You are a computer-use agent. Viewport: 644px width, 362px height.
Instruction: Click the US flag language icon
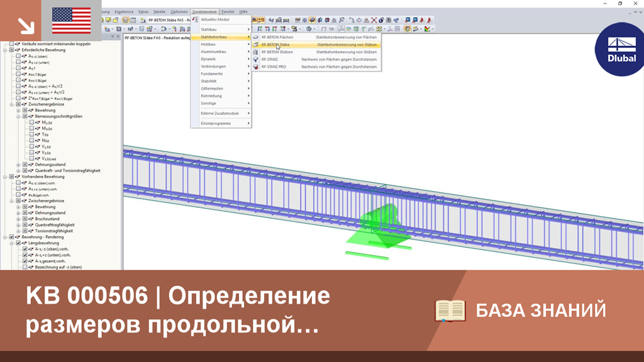pyautogui.click(x=72, y=21)
